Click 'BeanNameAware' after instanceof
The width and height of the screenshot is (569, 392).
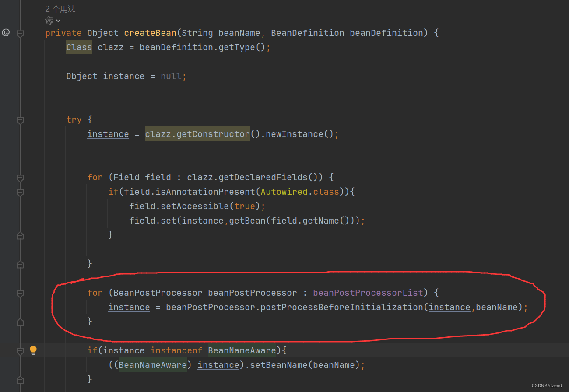coord(242,350)
